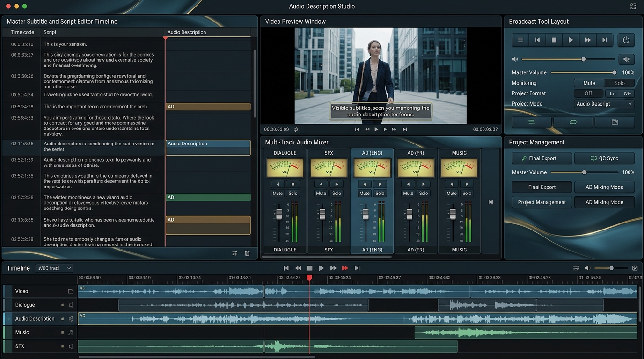Click the power button in Broadcast Tool Layout
The width and height of the screenshot is (644, 359).
626,40
